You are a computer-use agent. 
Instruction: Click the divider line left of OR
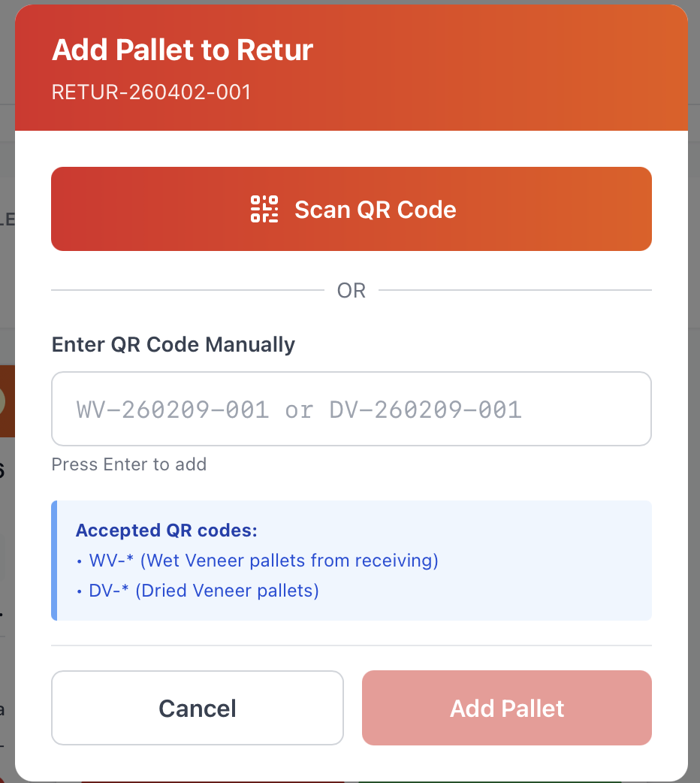click(186, 290)
